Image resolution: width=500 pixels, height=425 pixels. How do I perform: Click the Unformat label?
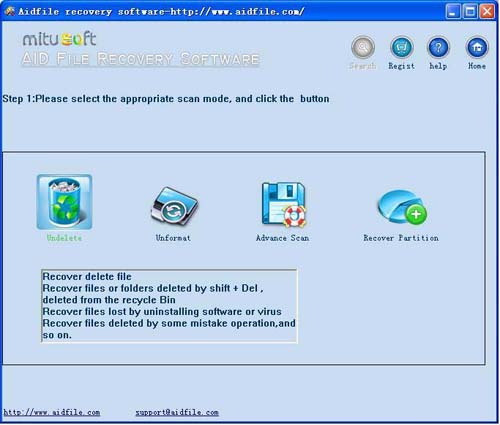click(173, 238)
